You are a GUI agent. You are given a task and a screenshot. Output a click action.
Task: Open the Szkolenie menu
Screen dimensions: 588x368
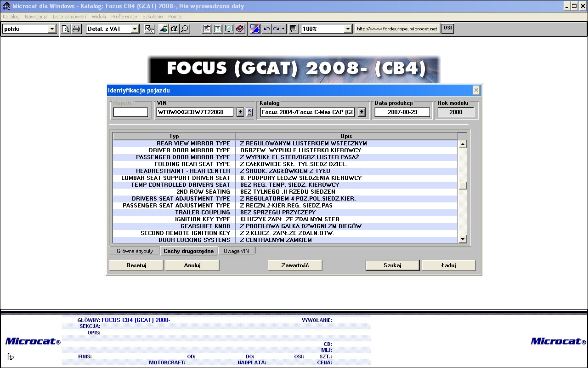coord(153,17)
